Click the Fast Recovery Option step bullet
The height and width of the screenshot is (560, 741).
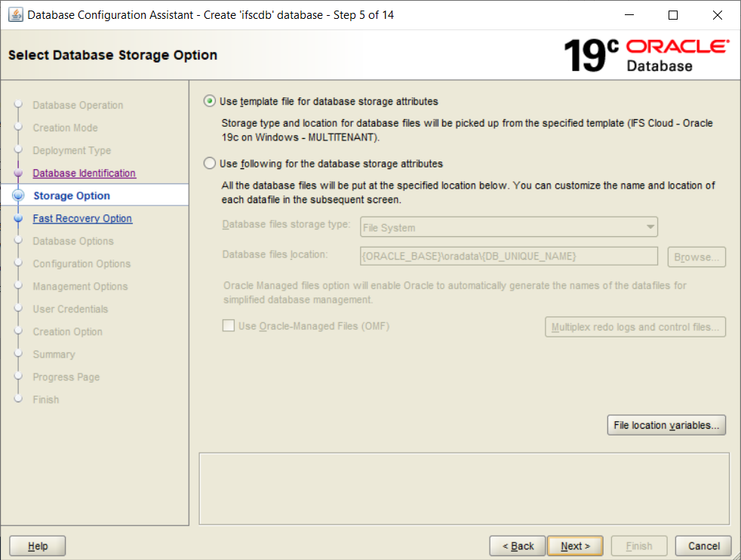(x=19, y=218)
